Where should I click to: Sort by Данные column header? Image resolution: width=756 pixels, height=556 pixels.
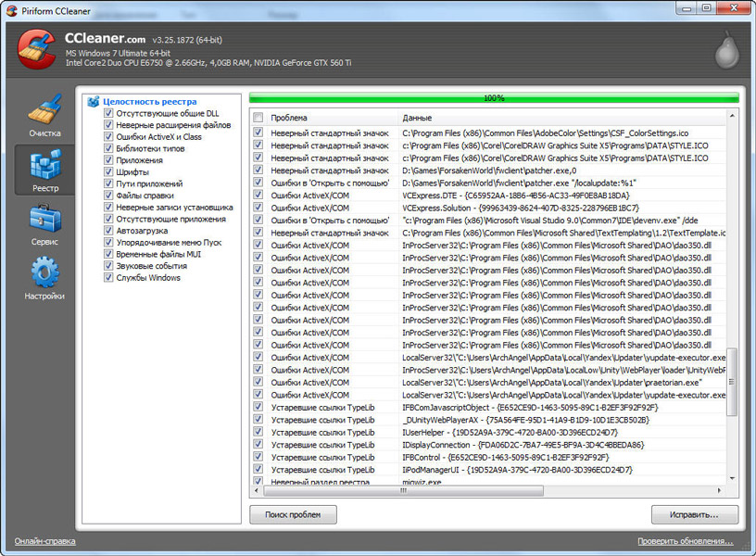click(x=556, y=119)
